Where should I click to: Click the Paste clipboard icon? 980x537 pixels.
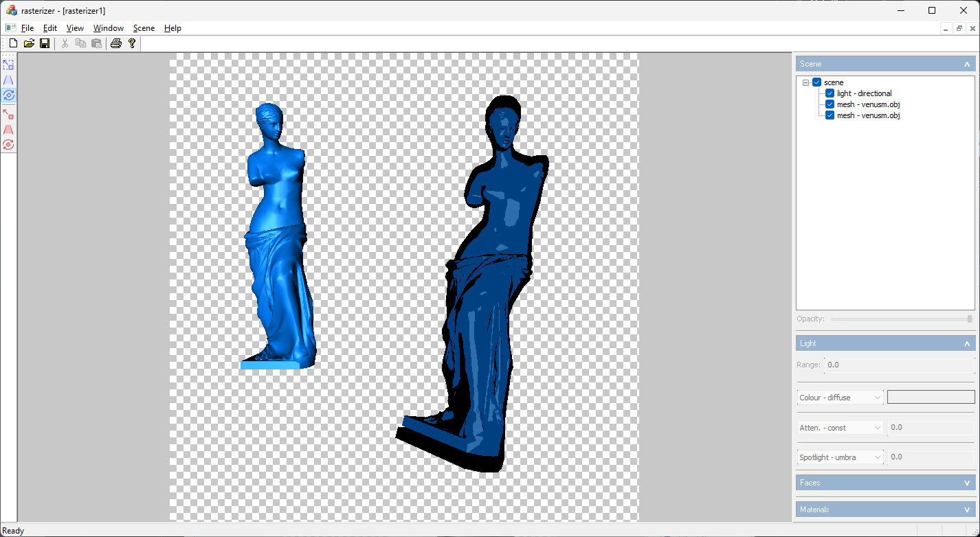tap(96, 43)
